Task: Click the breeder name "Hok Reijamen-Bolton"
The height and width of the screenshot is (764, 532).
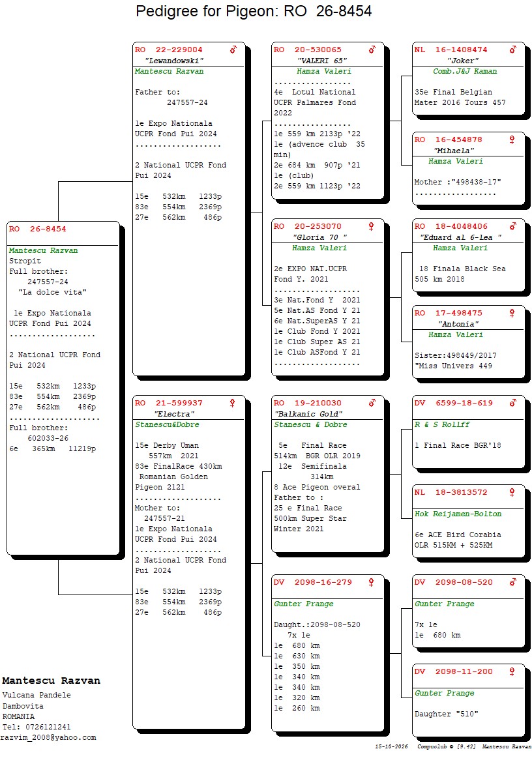Action: tap(458, 514)
